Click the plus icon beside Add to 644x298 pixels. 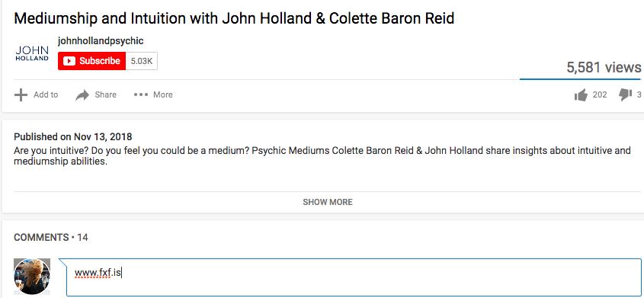pyautogui.click(x=21, y=95)
